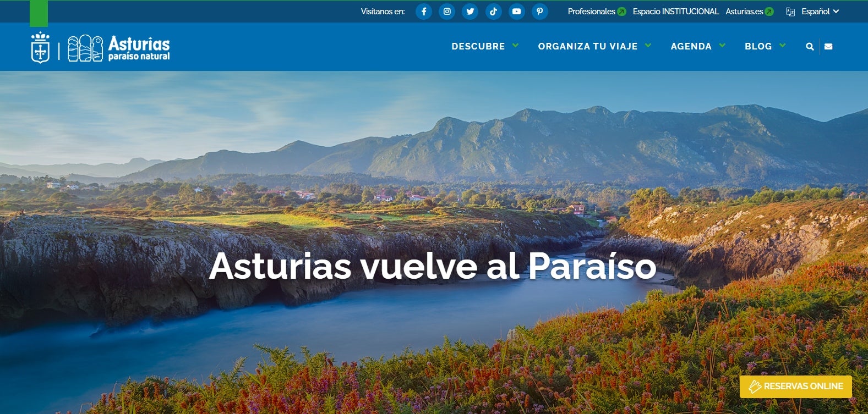Click the Visítanos en: label
The image size is (868, 414).
pyautogui.click(x=383, y=12)
